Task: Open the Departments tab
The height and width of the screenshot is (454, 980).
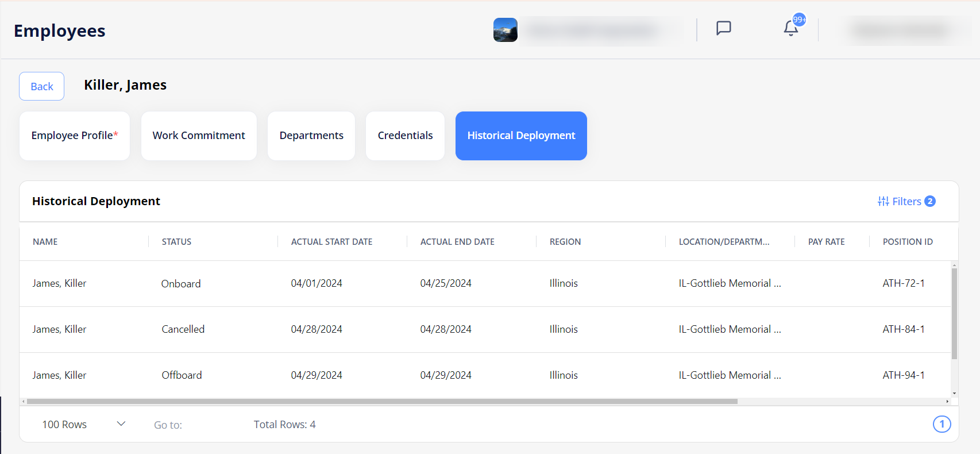Action: tap(311, 136)
